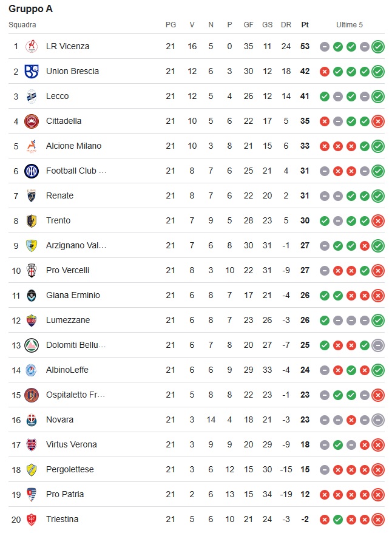The image size is (392, 533).
Task: Click the Pro Vercelli team logo
Action: click(x=32, y=270)
